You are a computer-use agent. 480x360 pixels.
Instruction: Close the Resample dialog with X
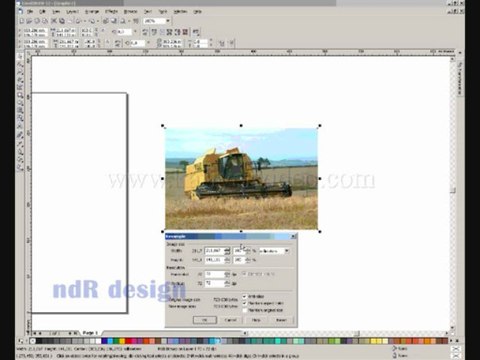coord(293,236)
